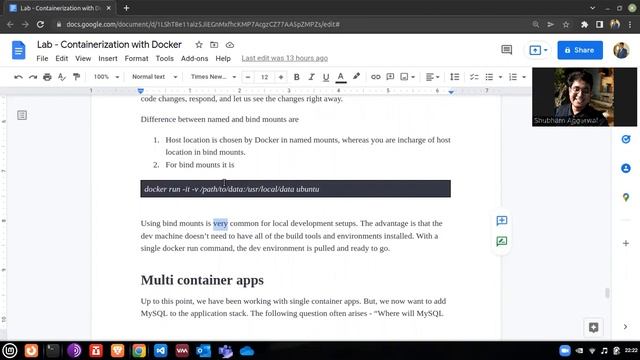Open the Format menu

pyautogui.click(x=136, y=58)
